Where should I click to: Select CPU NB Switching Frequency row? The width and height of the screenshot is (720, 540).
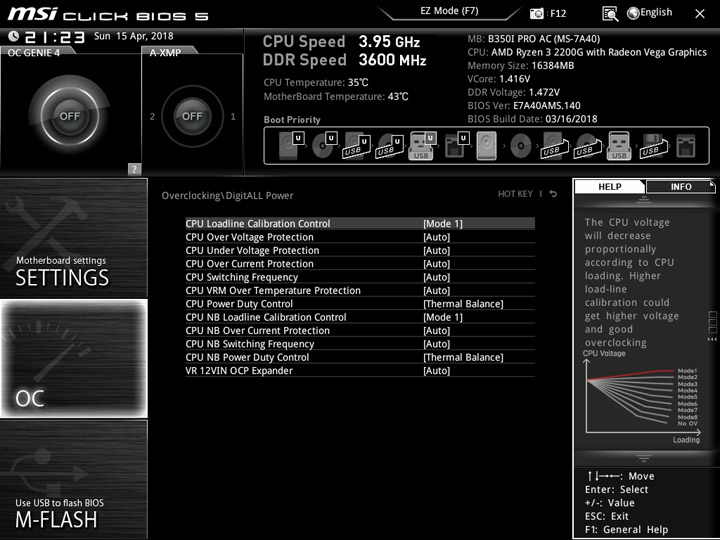[x=360, y=344]
